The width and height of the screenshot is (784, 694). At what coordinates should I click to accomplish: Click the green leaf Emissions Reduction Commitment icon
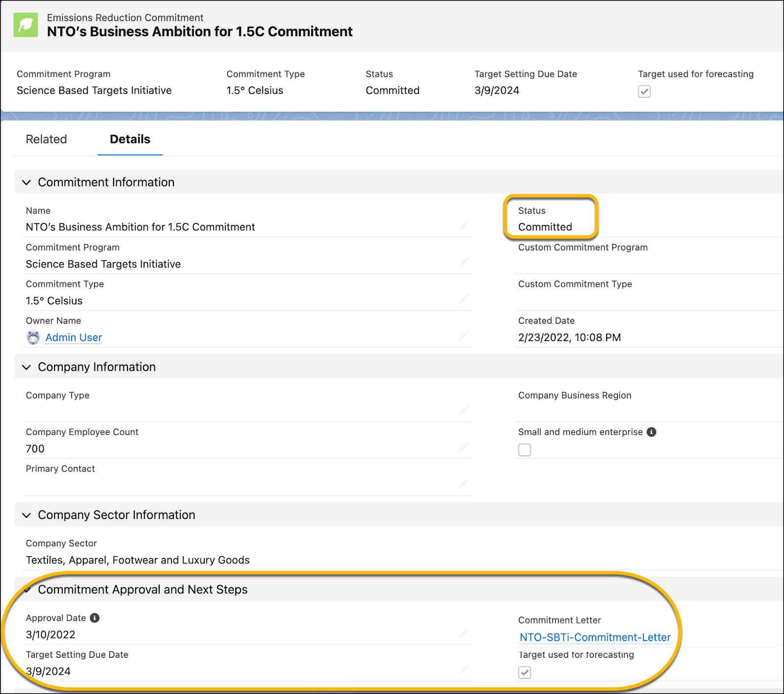(25, 25)
